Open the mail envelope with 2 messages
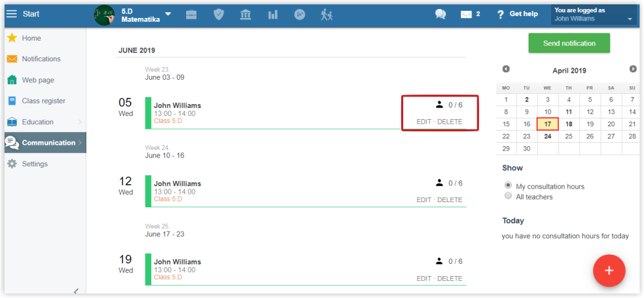This screenshot has height=298, width=644. 470,14
